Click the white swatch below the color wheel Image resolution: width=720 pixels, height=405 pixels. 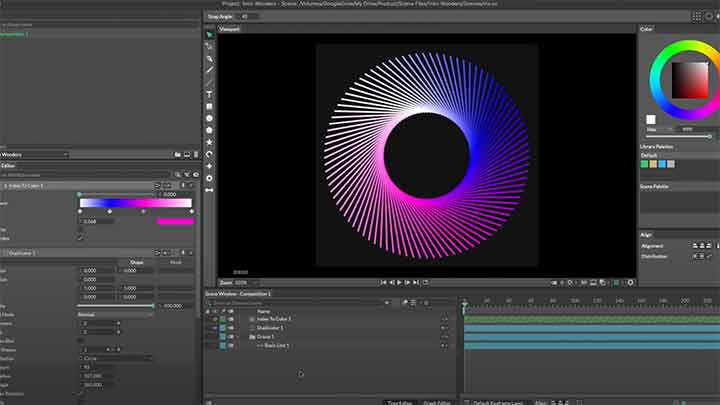click(651, 120)
